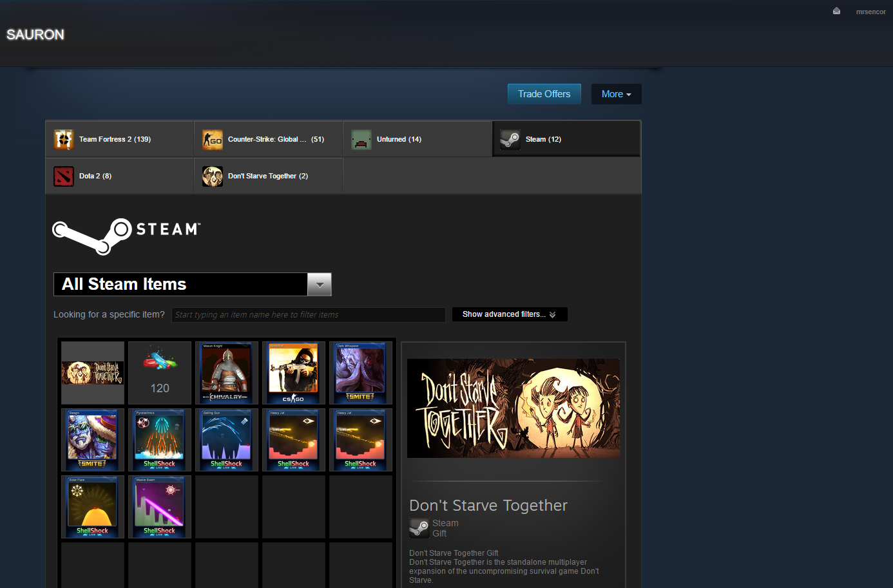893x588 pixels.
Task: Open the mrsencor account link
Action: coord(870,12)
